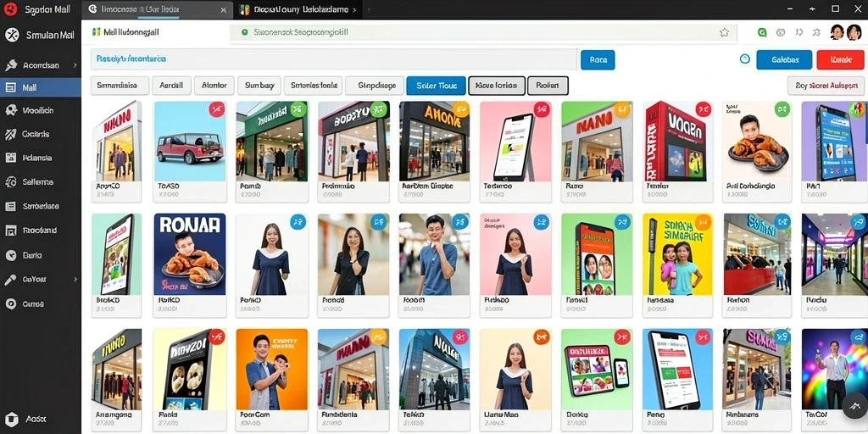The width and height of the screenshot is (868, 434).
Task: Click the blue badge on the man in blue shirt card
Action: (x=460, y=222)
